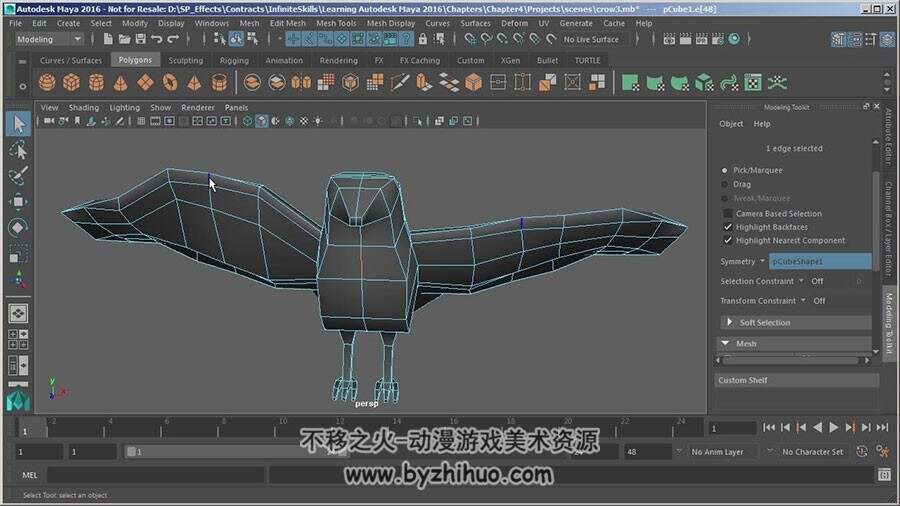Create a polygon plane from shelf
Image resolution: width=900 pixels, height=506 pixels.
pyautogui.click(x=145, y=83)
